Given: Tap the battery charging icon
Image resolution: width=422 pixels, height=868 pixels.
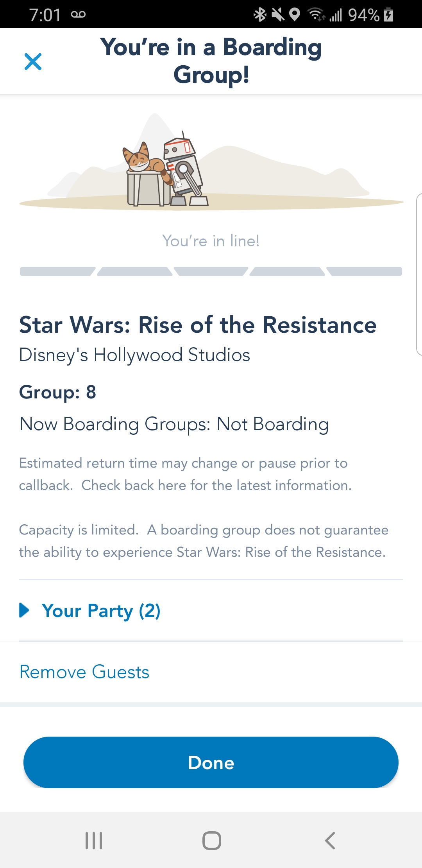Looking at the screenshot, I should click(388, 15).
